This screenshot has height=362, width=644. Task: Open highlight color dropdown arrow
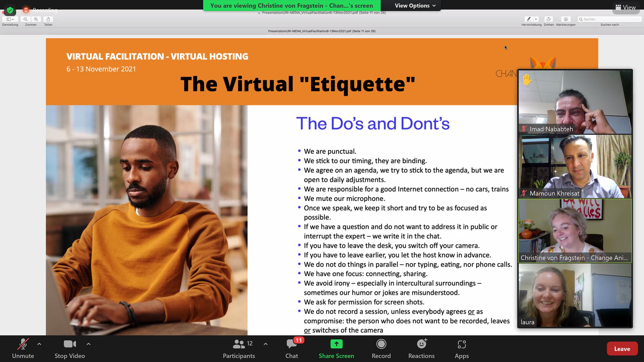pos(536,19)
